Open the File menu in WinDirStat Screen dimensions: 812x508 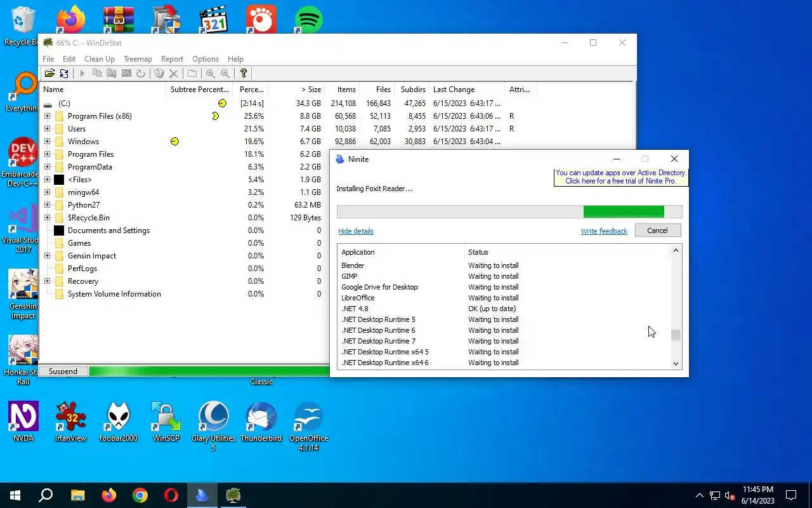(x=48, y=59)
